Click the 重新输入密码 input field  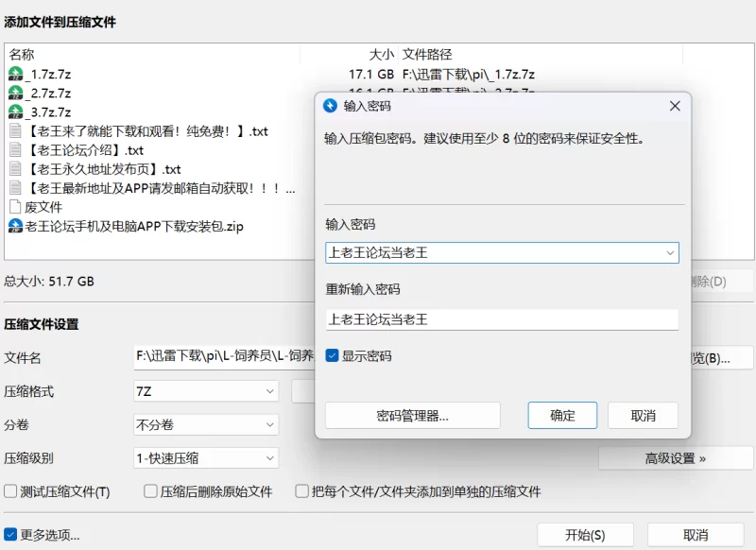point(501,319)
